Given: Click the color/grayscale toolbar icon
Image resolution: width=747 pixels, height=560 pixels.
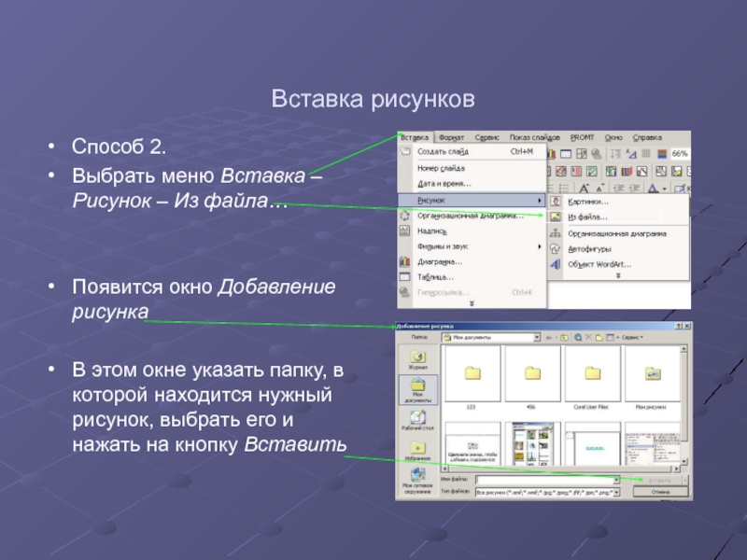Looking at the screenshot, I should pyautogui.click(x=662, y=154).
